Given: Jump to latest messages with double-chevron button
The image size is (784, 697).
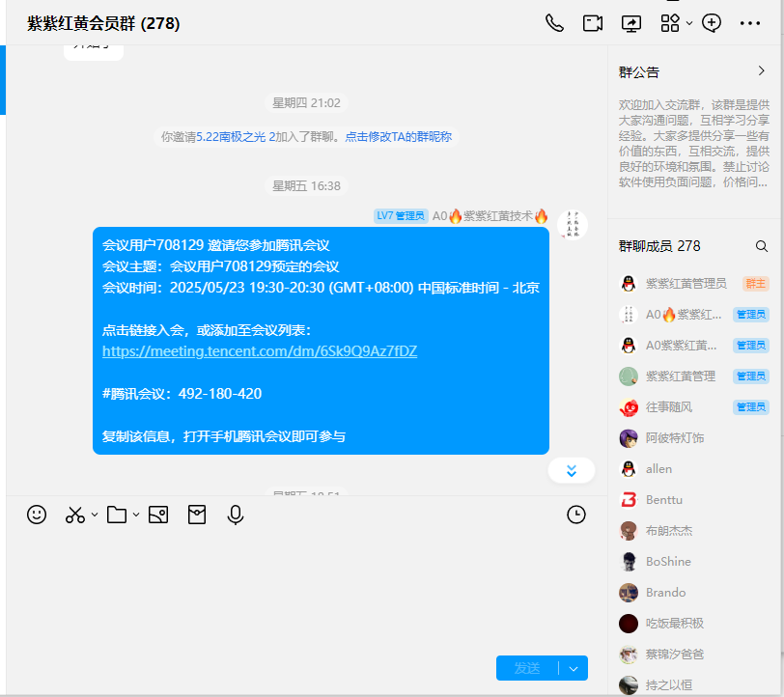Looking at the screenshot, I should [572, 470].
